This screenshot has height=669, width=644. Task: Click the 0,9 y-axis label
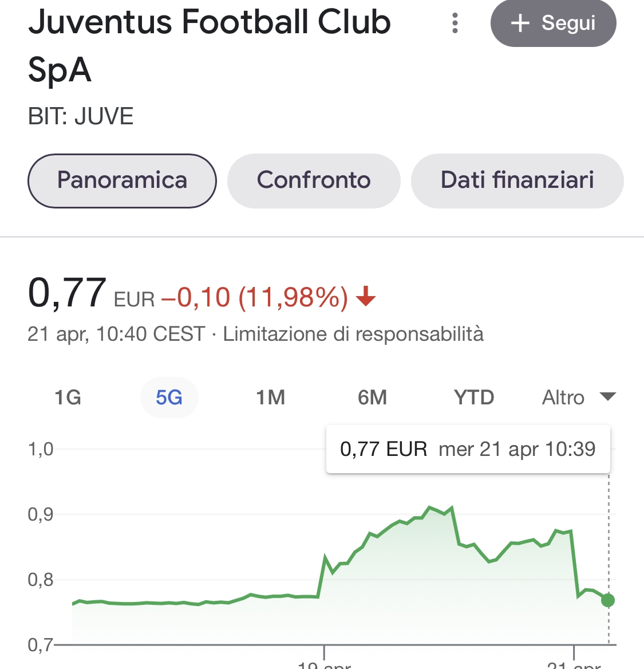[x=41, y=514]
